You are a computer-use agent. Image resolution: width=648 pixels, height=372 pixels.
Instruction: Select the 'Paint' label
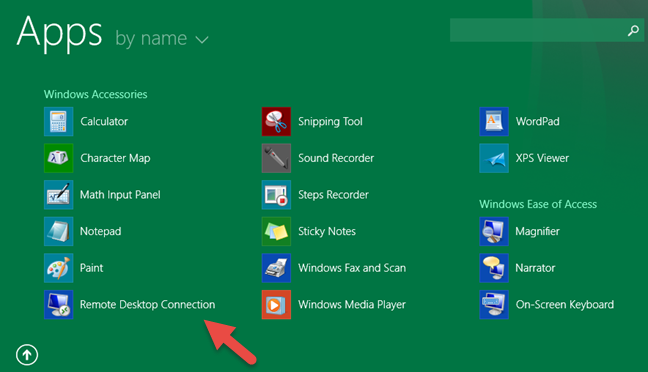click(91, 268)
